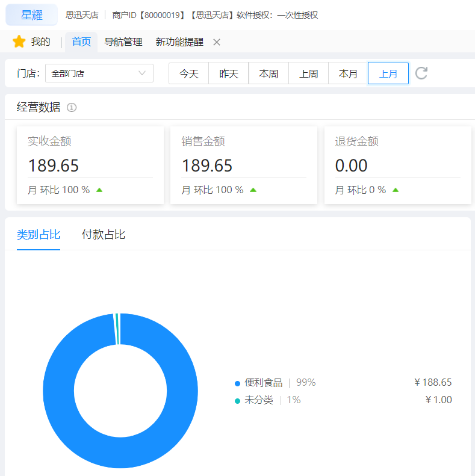Click the 经营数据 section title
Viewport: 475px width, 476px height.
pos(39,107)
